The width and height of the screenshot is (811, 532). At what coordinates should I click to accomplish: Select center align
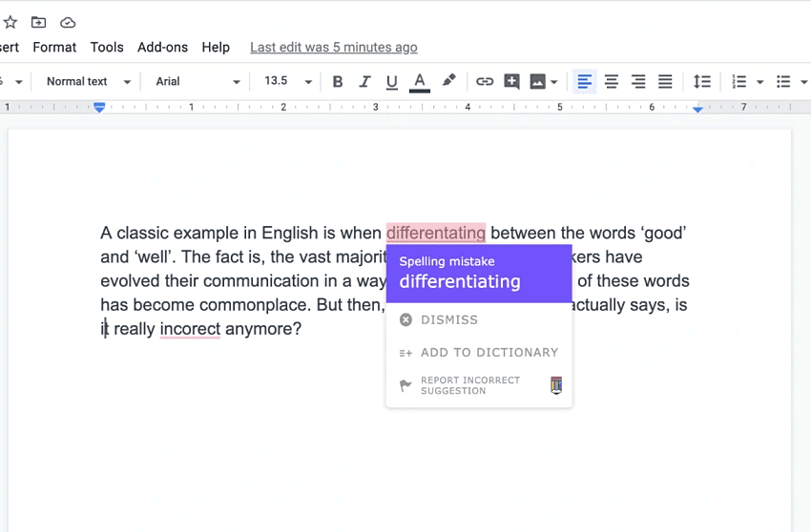click(612, 82)
